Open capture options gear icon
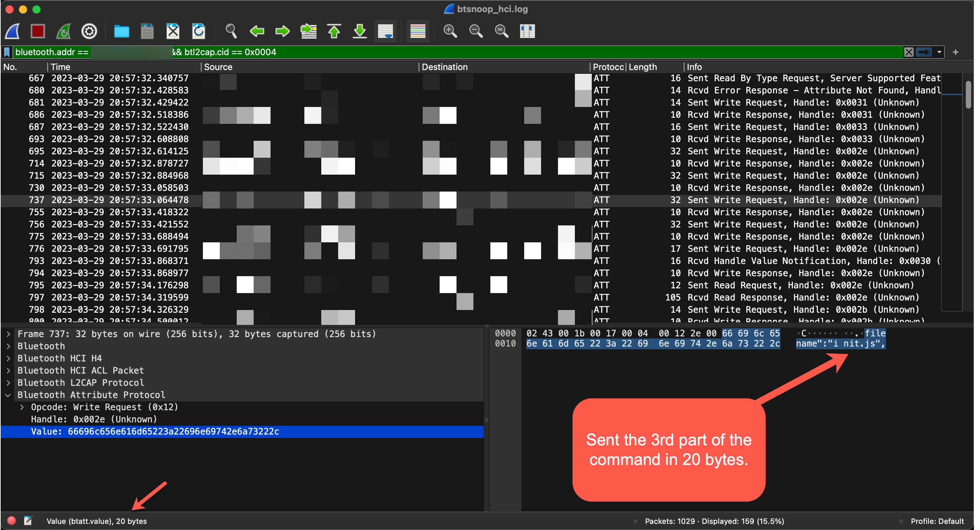The height and width of the screenshot is (530, 980). click(x=89, y=31)
